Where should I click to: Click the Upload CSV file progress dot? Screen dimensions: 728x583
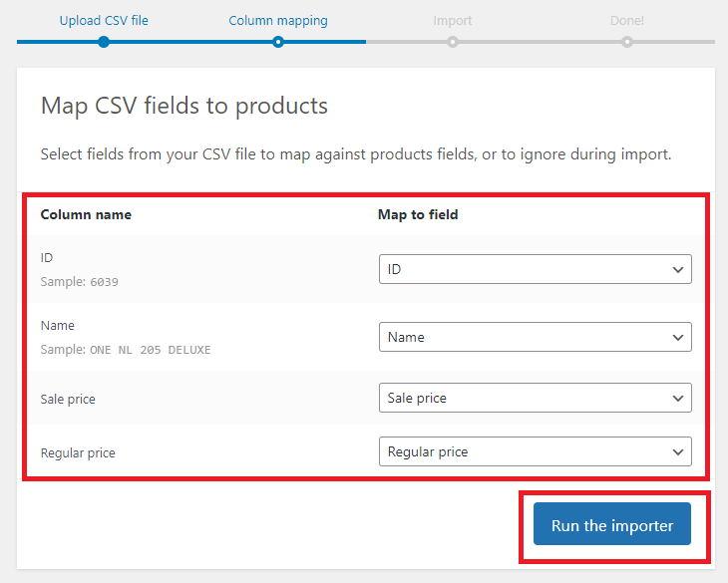[x=104, y=42]
